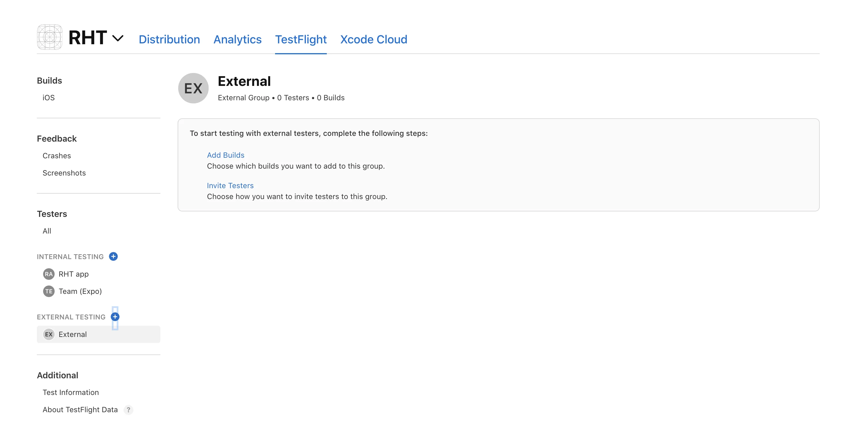Click the EX avatar in sidebar
The image size is (868, 428).
pyautogui.click(x=49, y=334)
